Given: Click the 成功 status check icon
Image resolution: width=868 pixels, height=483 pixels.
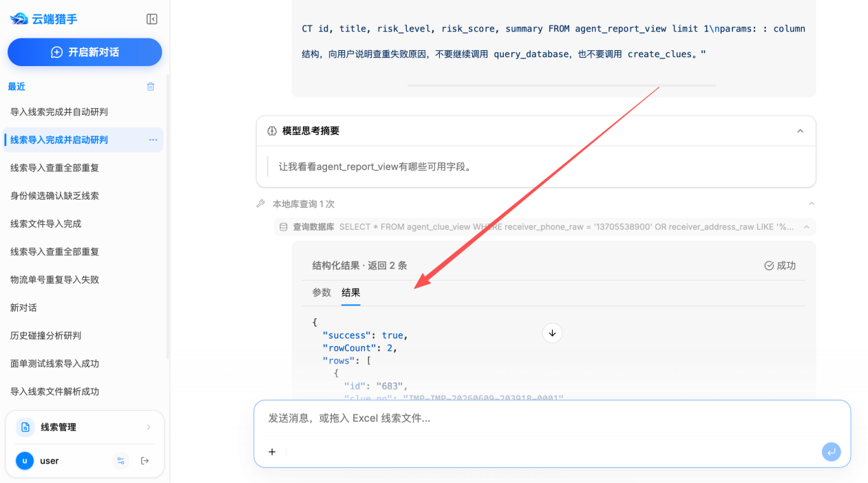Looking at the screenshot, I should [769, 266].
